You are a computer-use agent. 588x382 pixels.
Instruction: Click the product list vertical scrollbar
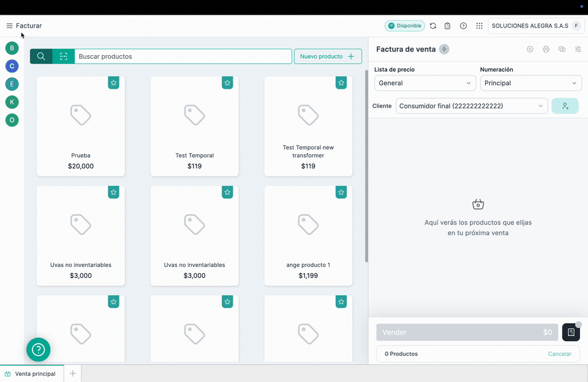click(x=366, y=165)
